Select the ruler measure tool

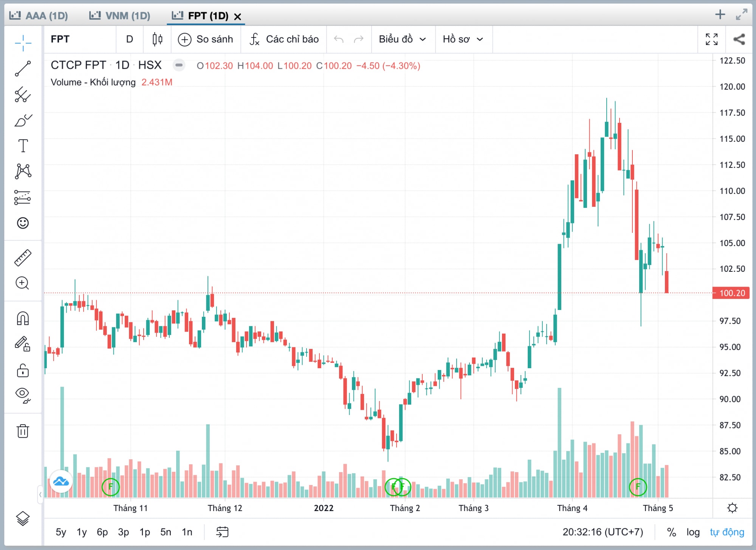pyautogui.click(x=23, y=258)
